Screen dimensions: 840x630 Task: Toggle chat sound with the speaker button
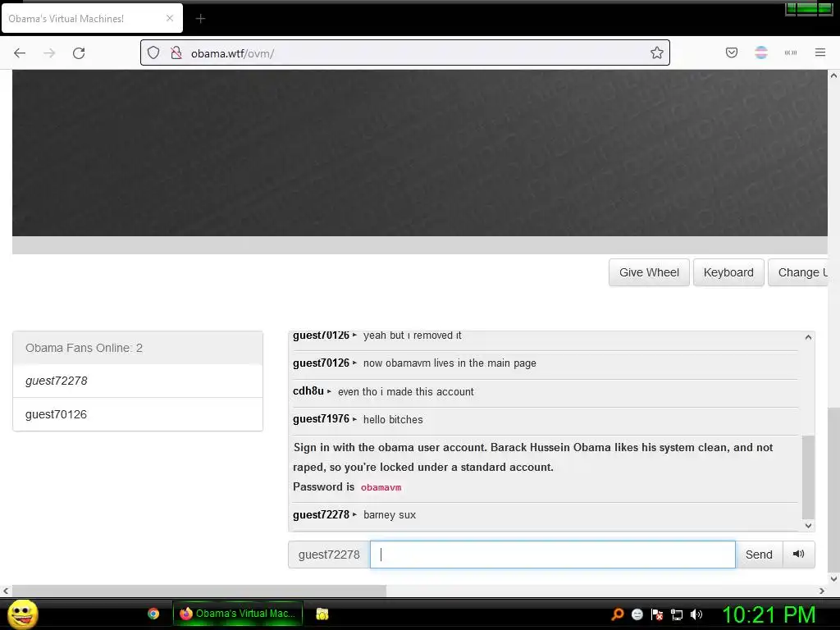tap(798, 555)
